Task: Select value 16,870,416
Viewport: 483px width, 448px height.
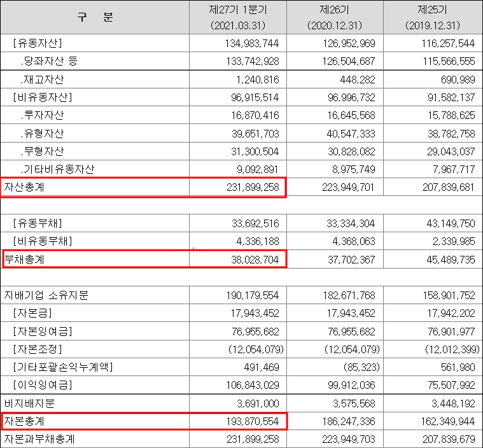Action: [x=255, y=116]
